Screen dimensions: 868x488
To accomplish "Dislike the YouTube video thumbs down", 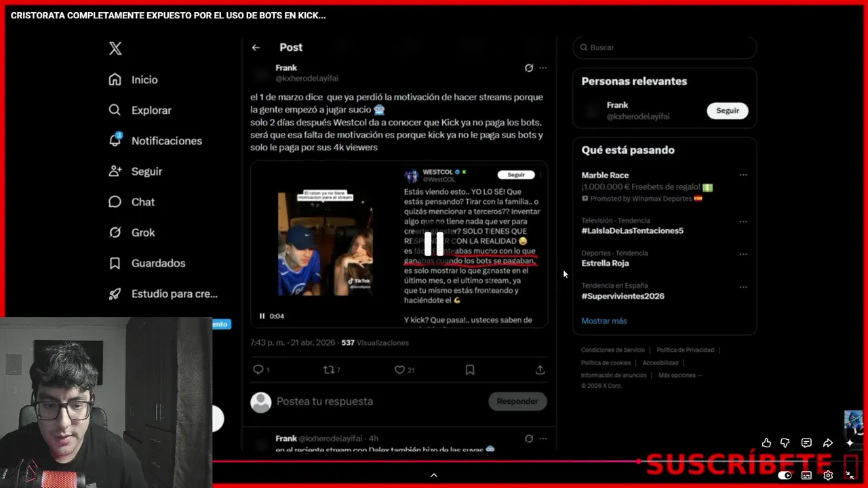I will 785,443.
